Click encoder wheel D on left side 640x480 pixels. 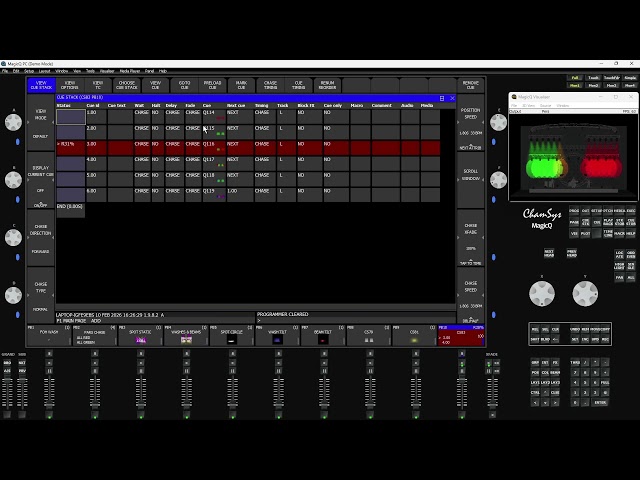coord(13,295)
